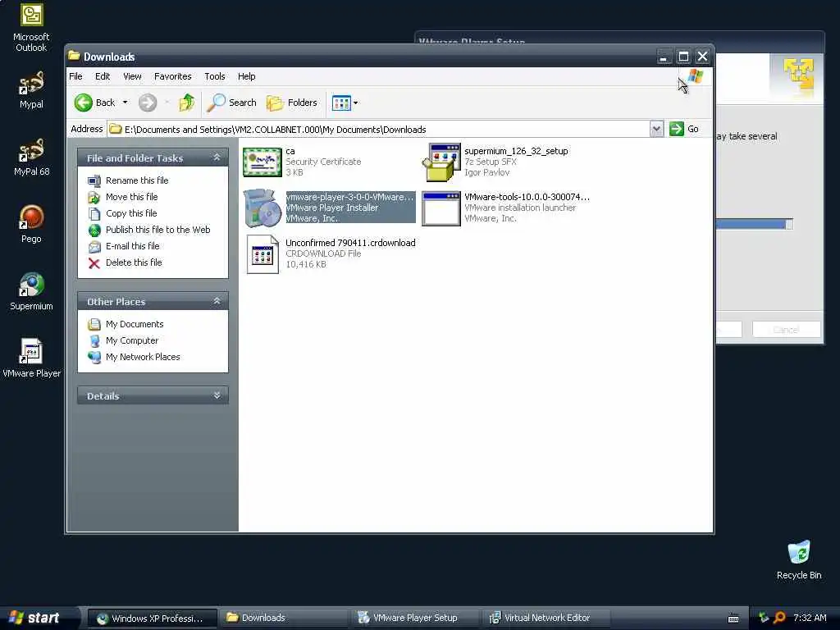The width and height of the screenshot is (840, 630).
Task: Switch to VMware Player Setup taskbar button
Action: tap(414, 619)
